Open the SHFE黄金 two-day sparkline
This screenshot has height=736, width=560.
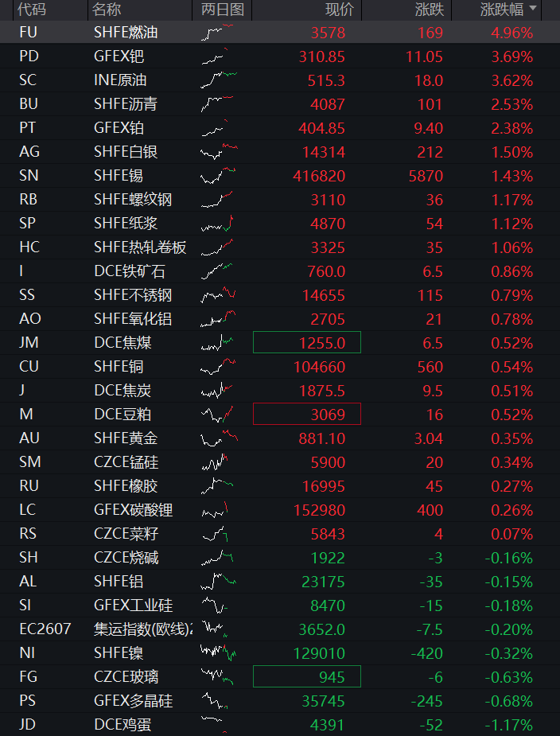click(x=220, y=438)
